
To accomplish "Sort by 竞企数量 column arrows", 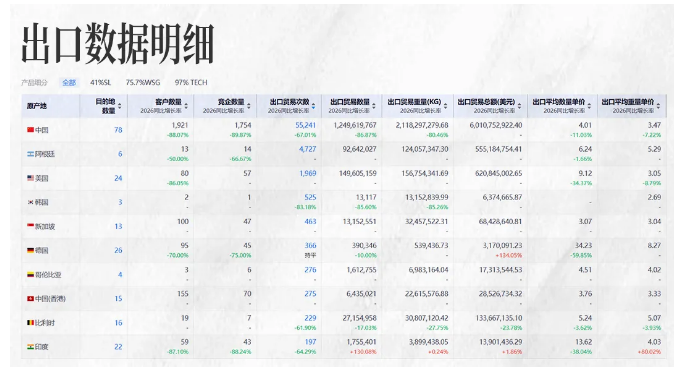I will [x=249, y=106].
